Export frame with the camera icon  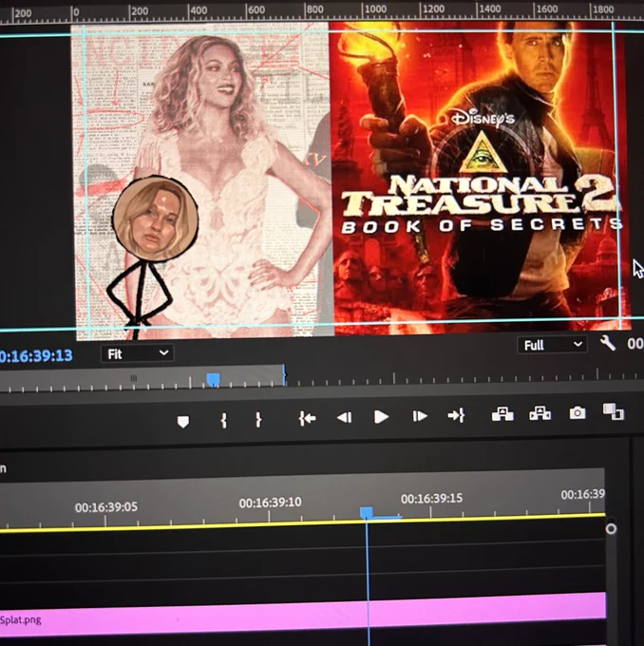click(x=578, y=412)
